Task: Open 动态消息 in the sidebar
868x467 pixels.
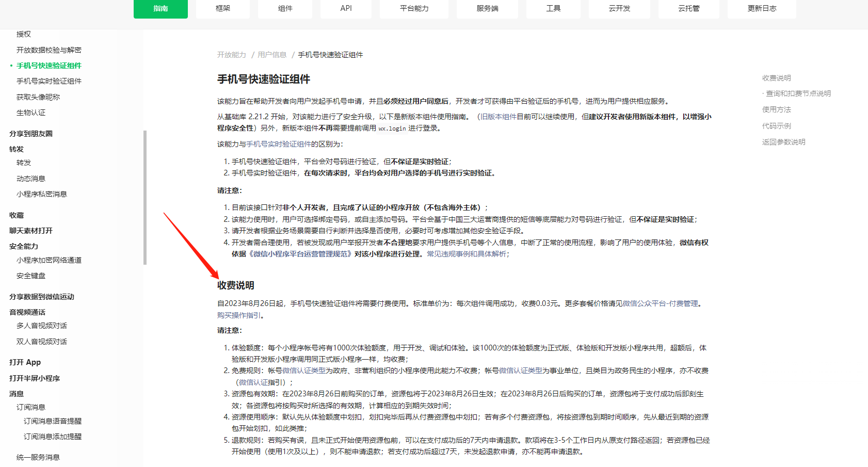Action: point(31,179)
